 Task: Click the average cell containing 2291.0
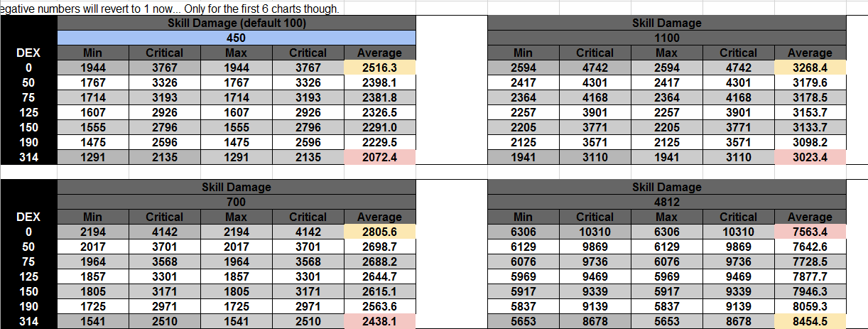point(379,127)
